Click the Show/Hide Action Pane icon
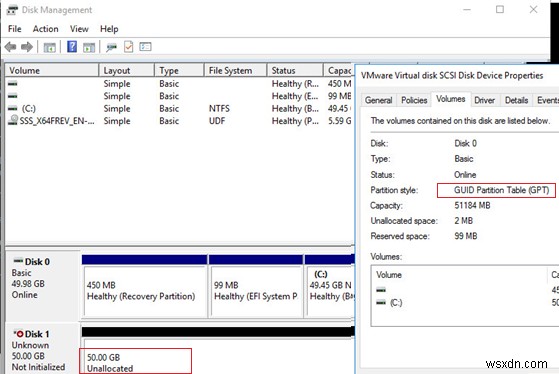This screenshot has height=374, width=559. click(89, 47)
